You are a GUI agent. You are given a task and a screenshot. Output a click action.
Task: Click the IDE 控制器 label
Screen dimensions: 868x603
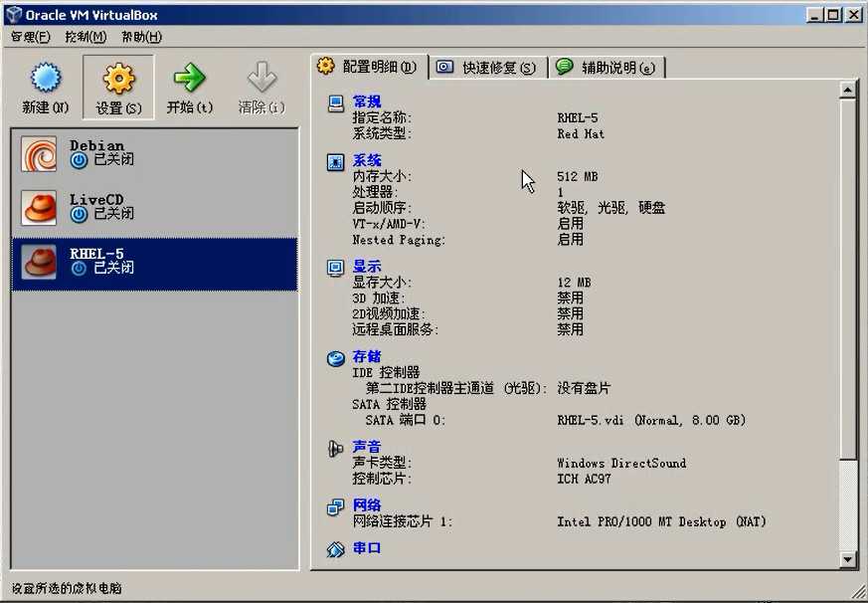tap(386, 373)
